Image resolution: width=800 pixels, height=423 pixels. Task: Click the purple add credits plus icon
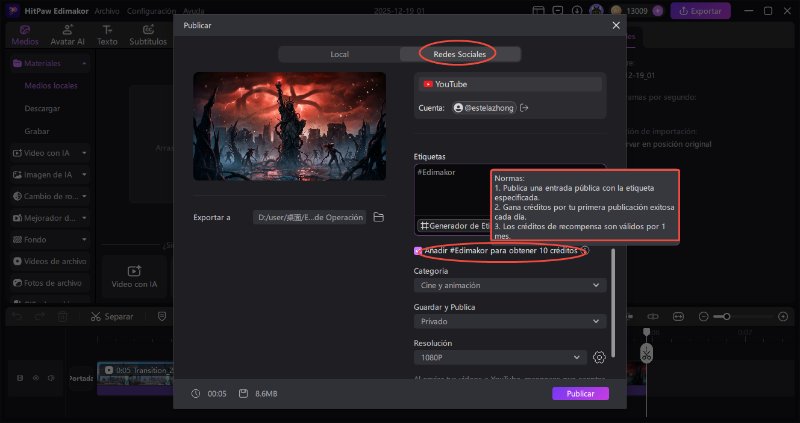[658, 11]
